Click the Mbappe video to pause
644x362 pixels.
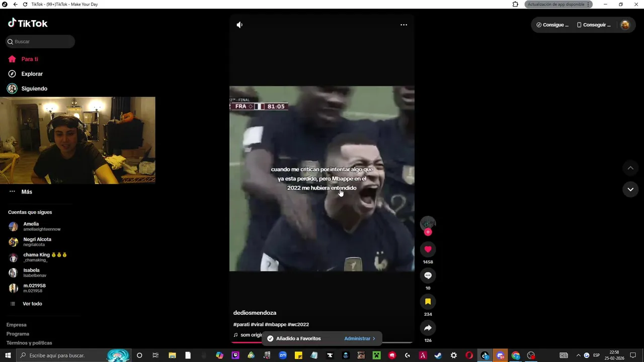(x=322, y=178)
